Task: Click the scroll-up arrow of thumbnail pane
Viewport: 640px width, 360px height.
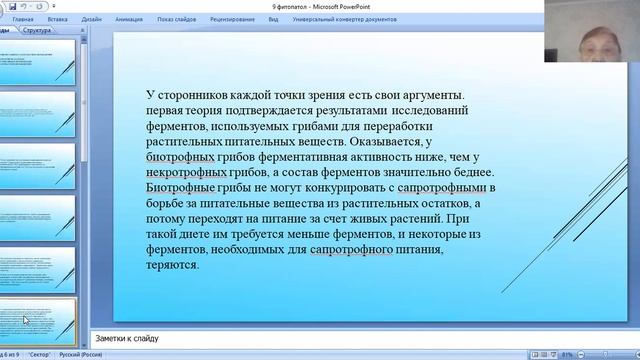Action: pos(84,40)
